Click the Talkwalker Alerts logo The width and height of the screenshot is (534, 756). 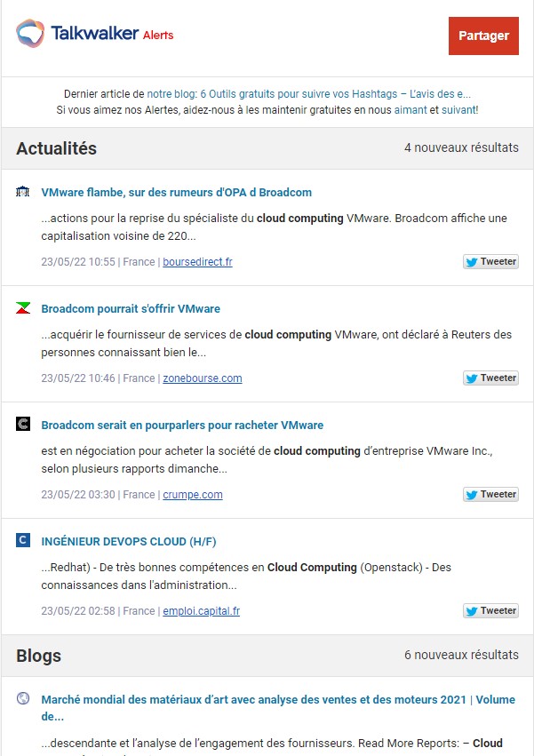tap(94, 35)
